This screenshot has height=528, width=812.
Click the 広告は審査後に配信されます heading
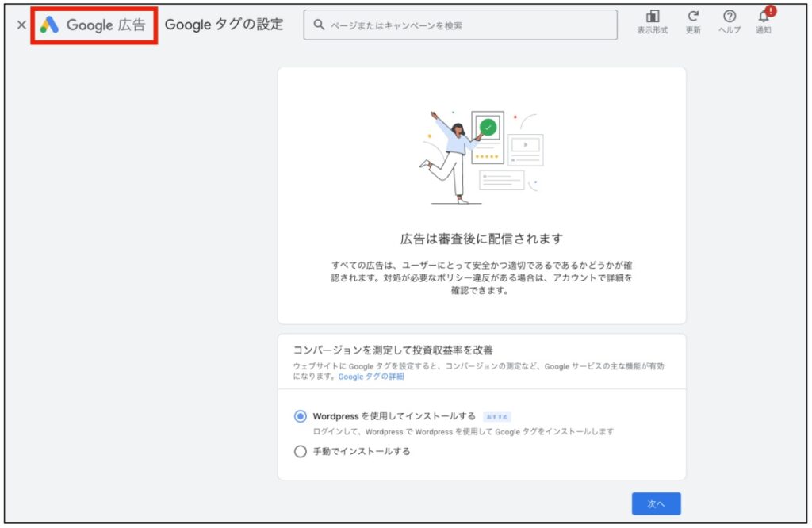tap(481, 239)
